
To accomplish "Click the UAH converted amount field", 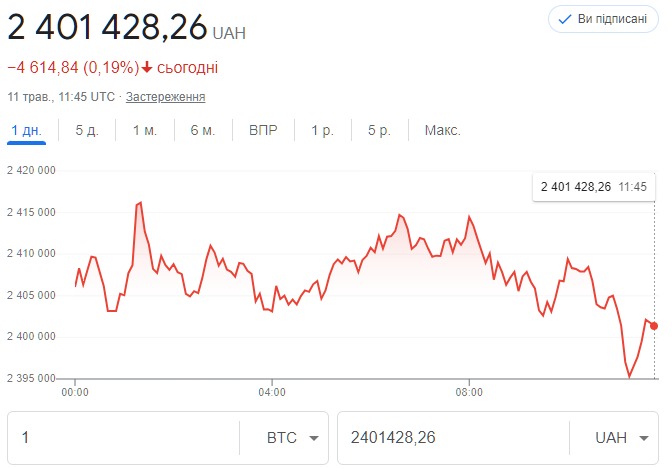I will coord(452,438).
